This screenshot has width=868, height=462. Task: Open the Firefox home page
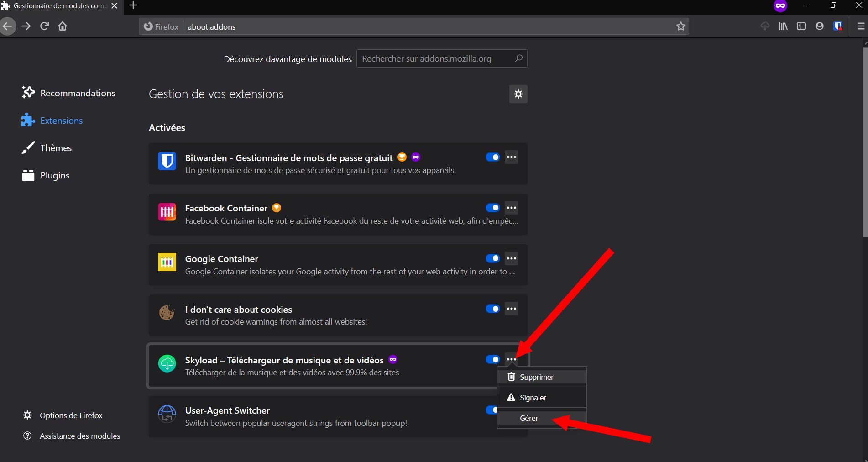(x=63, y=26)
